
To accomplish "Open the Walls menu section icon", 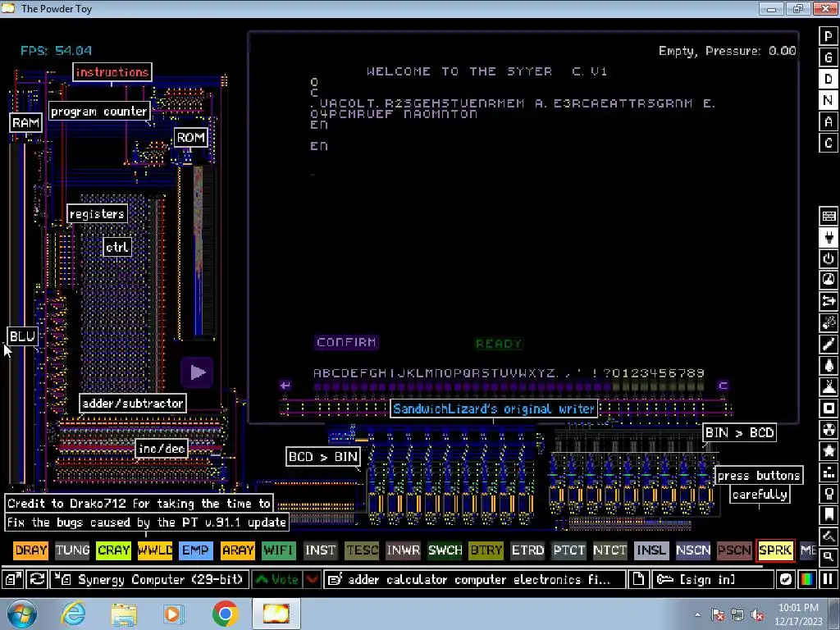I will tap(829, 216).
